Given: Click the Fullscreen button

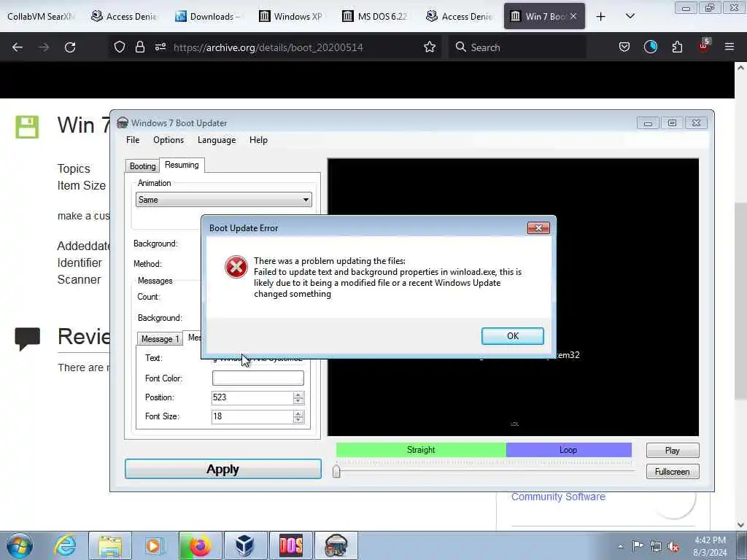Looking at the screenshot, I should 672,472.
